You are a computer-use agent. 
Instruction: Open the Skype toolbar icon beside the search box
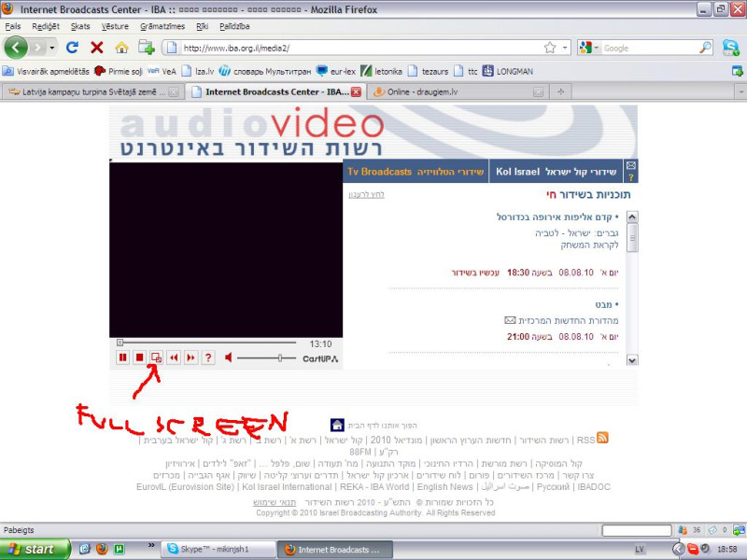730,48
